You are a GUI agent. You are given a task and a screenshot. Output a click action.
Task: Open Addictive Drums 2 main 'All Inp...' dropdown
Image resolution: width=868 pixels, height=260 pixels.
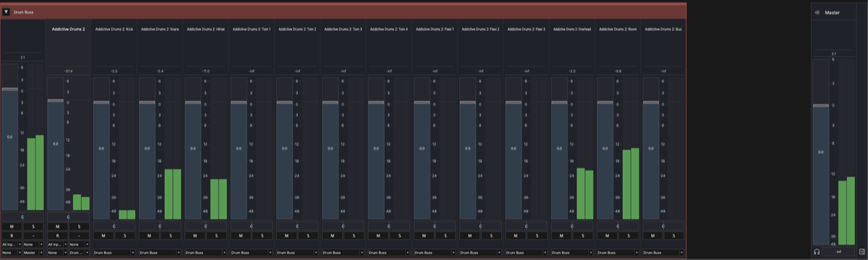(57, 244)
